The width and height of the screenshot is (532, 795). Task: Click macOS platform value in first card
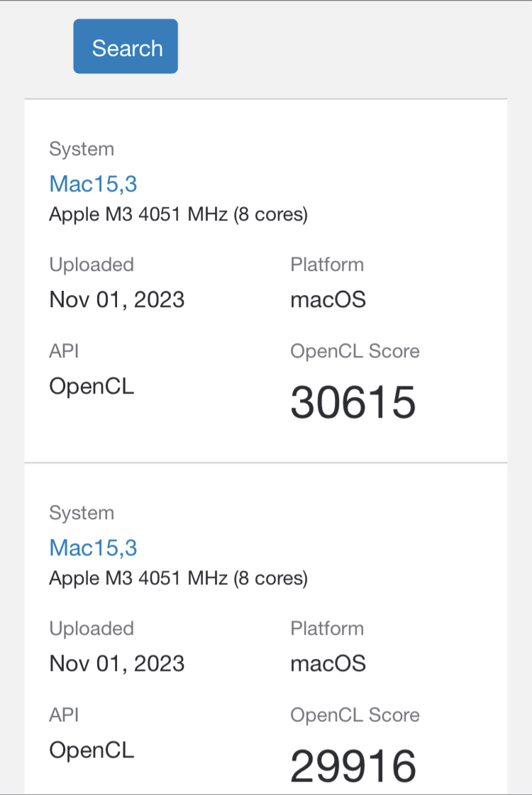click(328, 300)
